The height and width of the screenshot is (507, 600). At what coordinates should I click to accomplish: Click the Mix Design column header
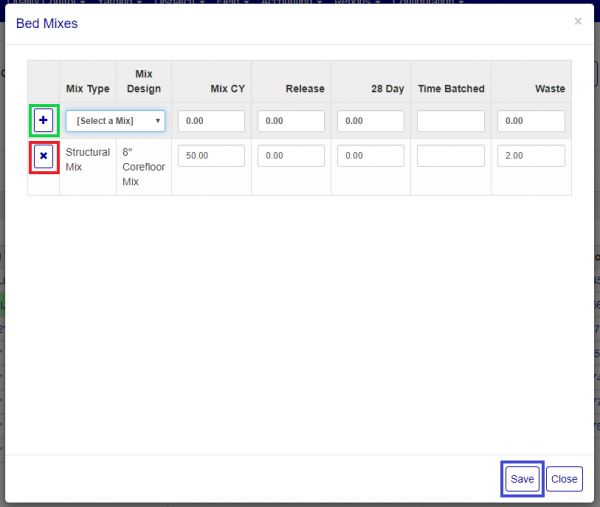pos(144,81)
